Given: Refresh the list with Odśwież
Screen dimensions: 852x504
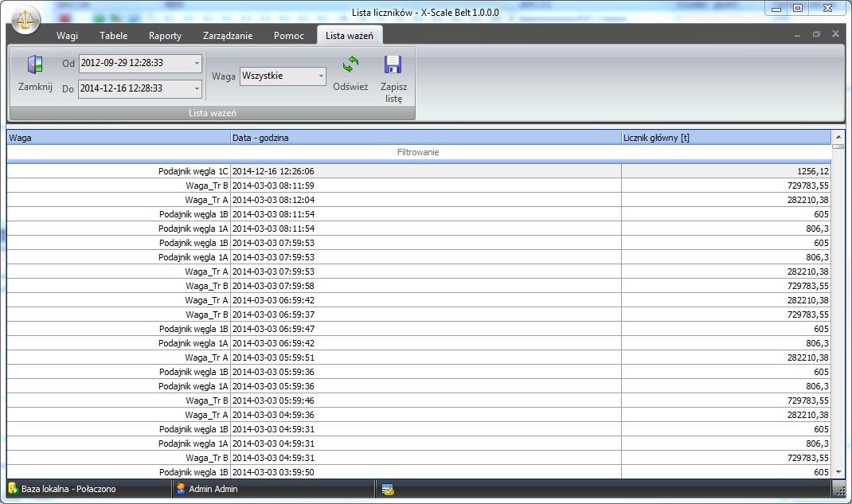Looking at the screenshot, I should point(350,65).
